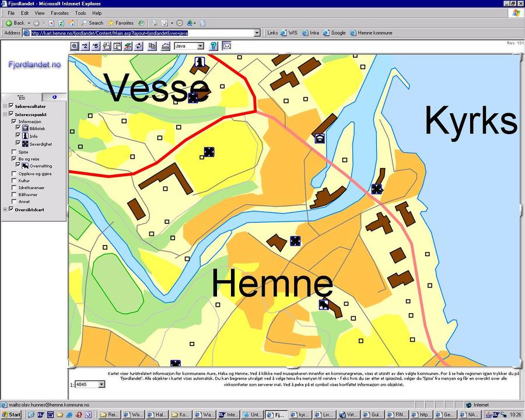Click the browser address bar URL field

coord(140,33)
